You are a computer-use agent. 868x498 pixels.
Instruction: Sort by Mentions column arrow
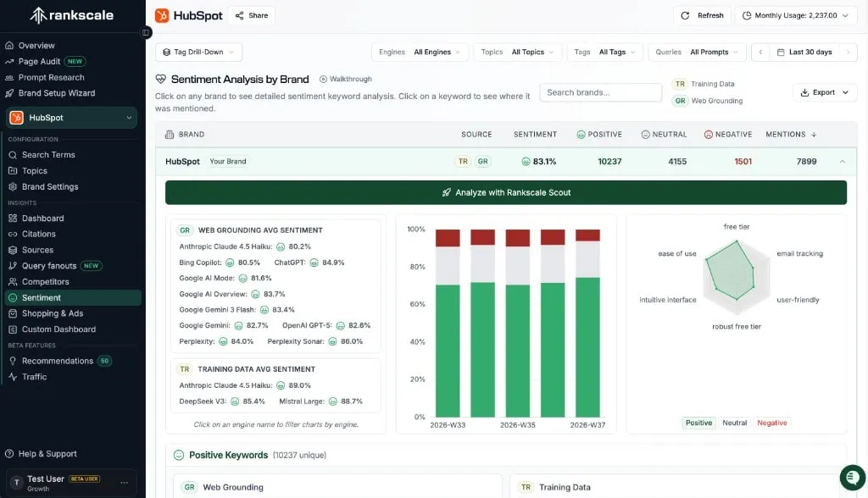pyautogui.click(x=814, y=135)
